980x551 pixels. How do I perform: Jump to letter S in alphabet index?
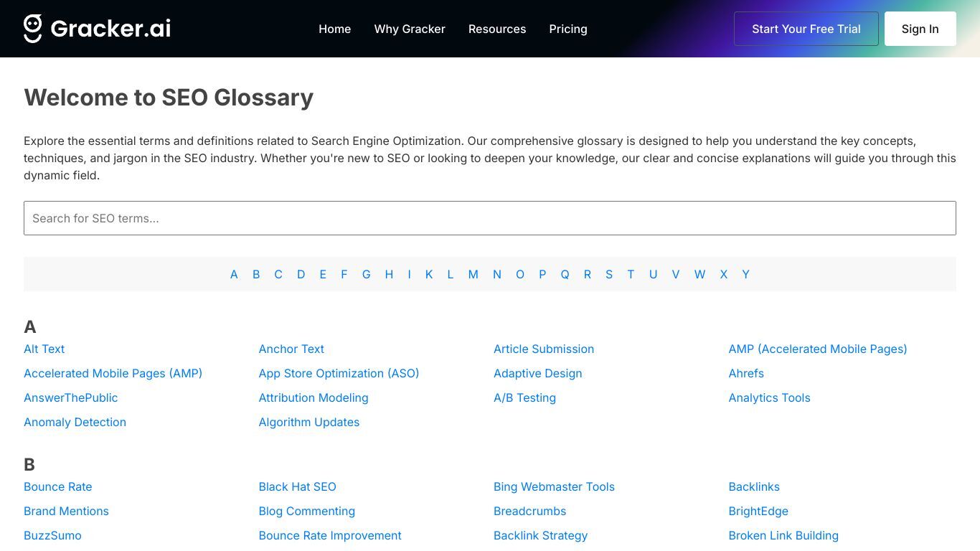[x=609, y=274]
